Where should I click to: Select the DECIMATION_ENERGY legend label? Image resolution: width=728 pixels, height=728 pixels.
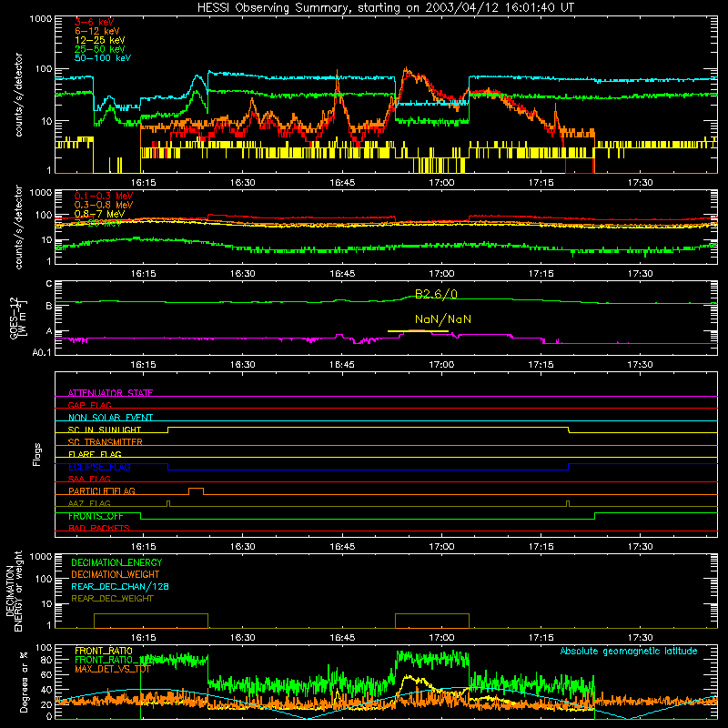[116, 562]
